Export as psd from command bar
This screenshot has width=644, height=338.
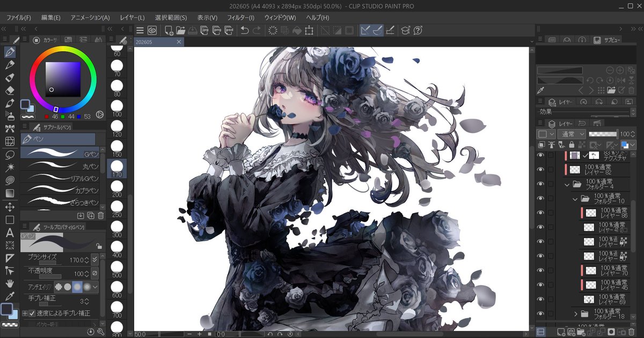tap(229, 31)
